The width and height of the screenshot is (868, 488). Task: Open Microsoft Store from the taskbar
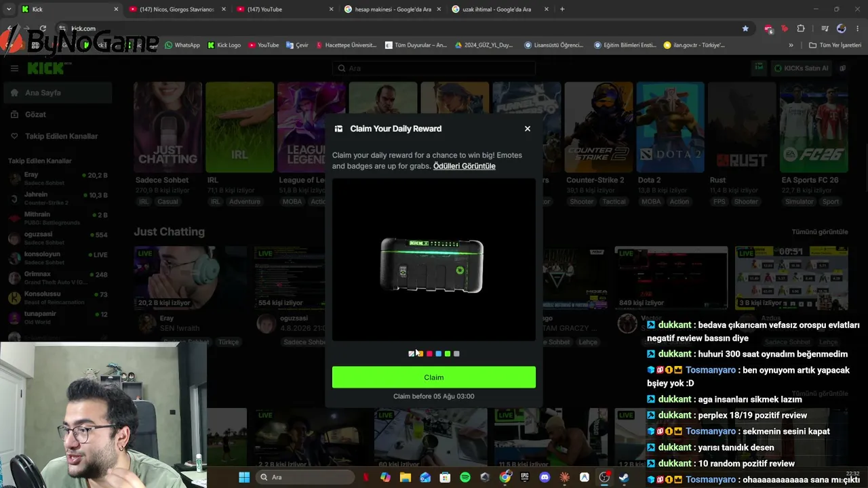point(445,477)
